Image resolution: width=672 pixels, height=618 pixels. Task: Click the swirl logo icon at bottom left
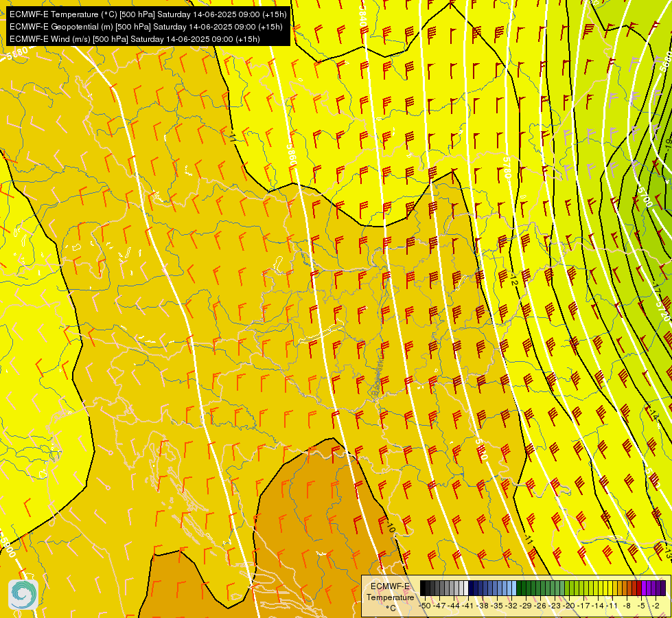(x=23, y=595)
